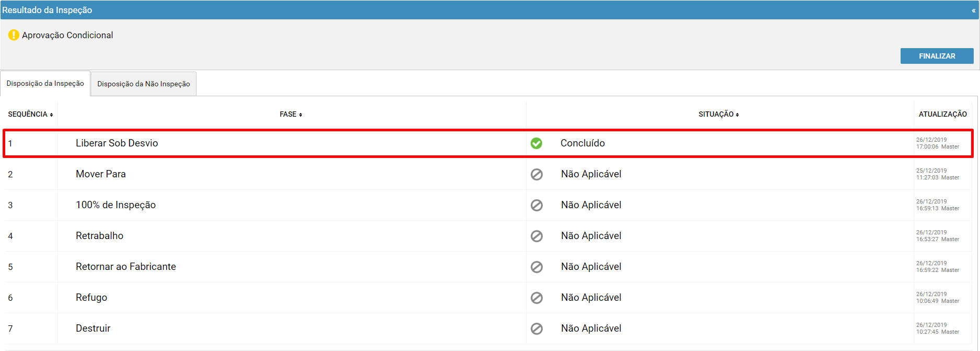The width and height of the screenshot is (980, 351).
Task: Select the 100% de Inspeção phase
Action: click(115, 205)
